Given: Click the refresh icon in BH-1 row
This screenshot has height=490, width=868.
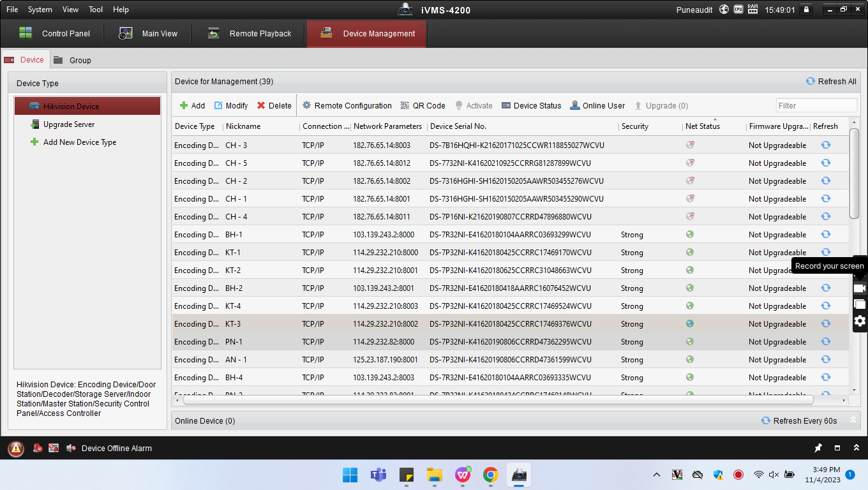Looking at the screenshot, I should click(x=826, y=234).
